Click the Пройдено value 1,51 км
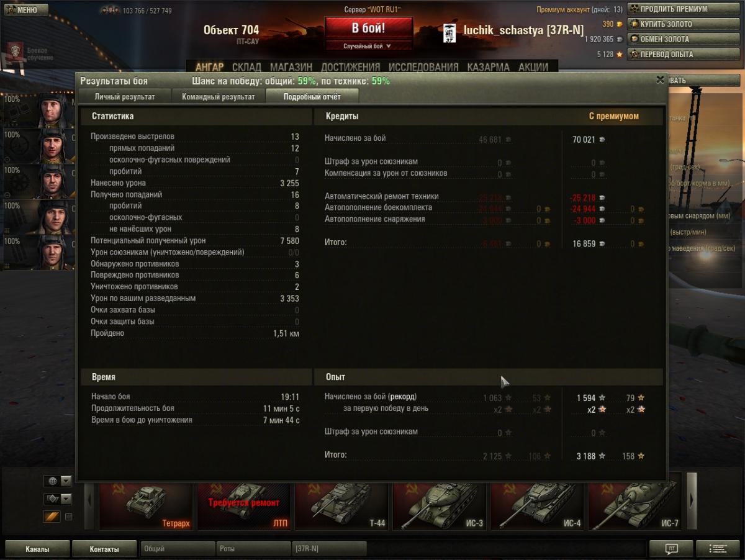Image resolution: width=745 pixels, height=560 pixels. coord(286,333)
